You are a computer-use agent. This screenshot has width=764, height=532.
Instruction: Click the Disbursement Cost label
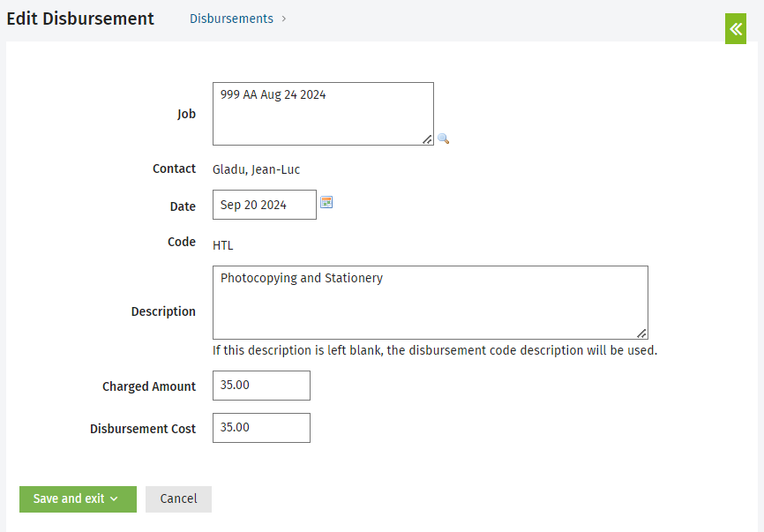pos(143,429)
